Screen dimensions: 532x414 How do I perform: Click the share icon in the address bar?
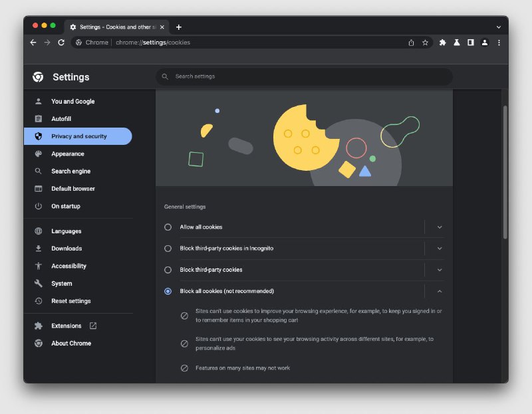pyautogui.click(x=411, y=43)
